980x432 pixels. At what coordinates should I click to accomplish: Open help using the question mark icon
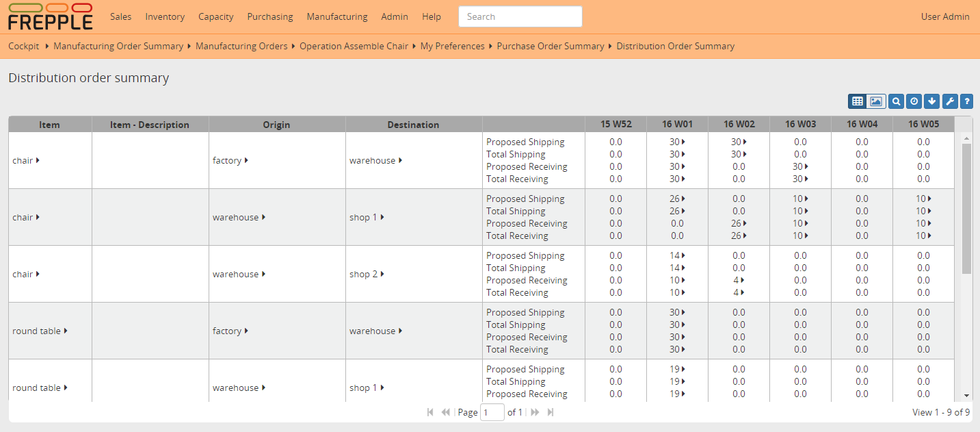point(966,101)
